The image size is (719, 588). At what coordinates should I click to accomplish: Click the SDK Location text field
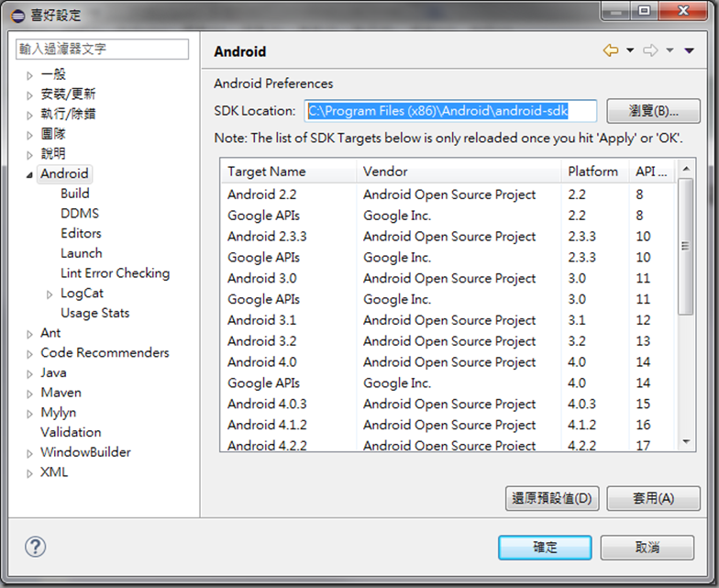(450, 110)
